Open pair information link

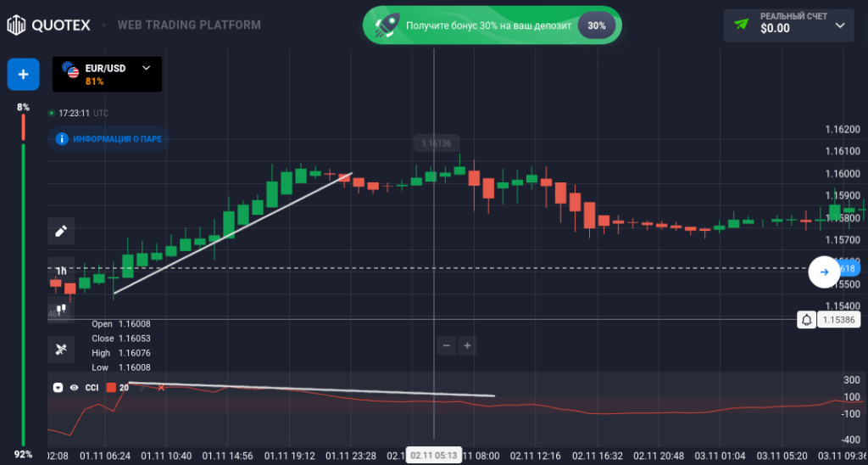[x=108, y=138]
